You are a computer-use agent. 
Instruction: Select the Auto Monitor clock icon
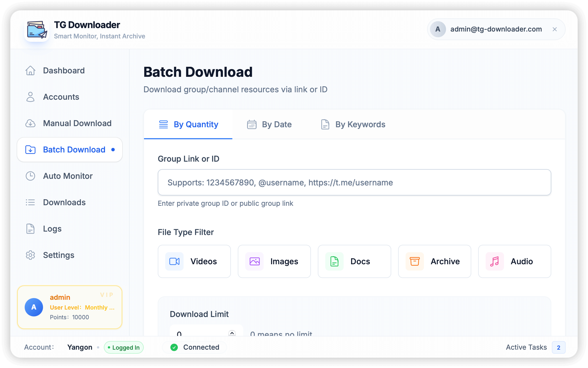[30, 176]
